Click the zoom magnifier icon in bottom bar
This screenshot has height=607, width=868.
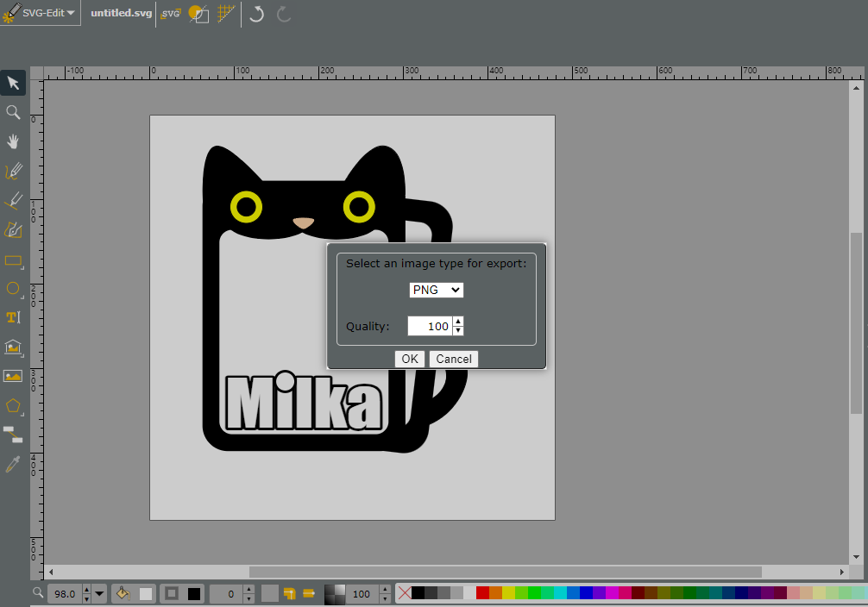[38, 593]
